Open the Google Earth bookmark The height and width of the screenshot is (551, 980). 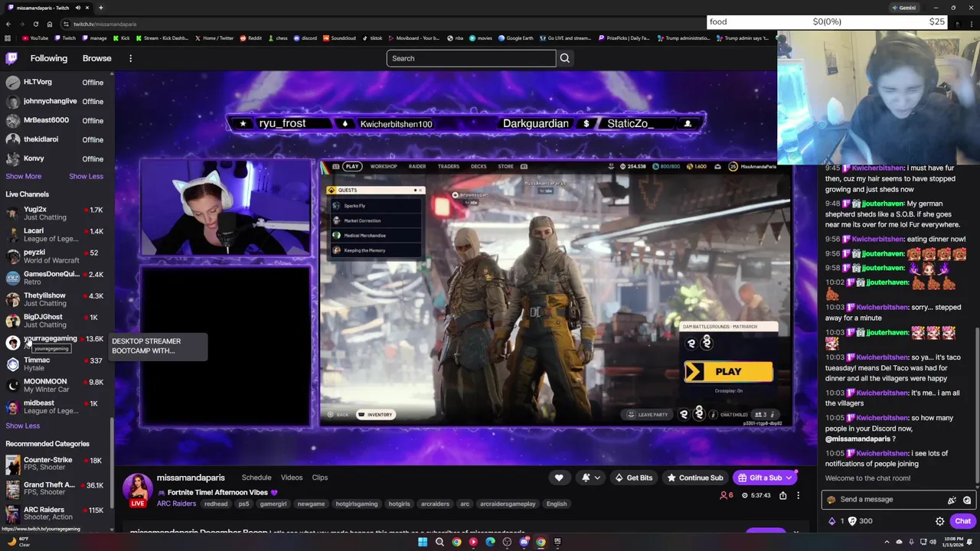pyautogui.click(x=515, y=37)
